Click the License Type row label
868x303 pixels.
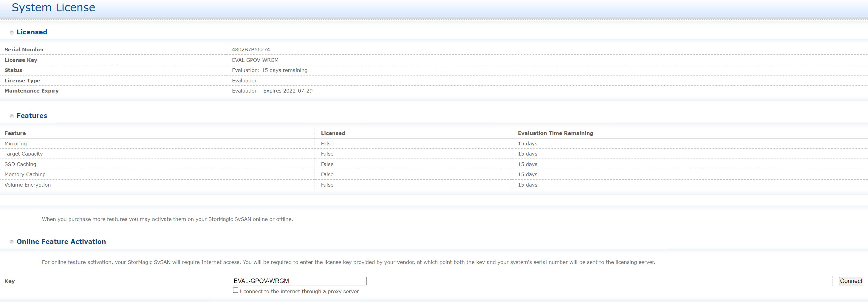coord(22,81)
